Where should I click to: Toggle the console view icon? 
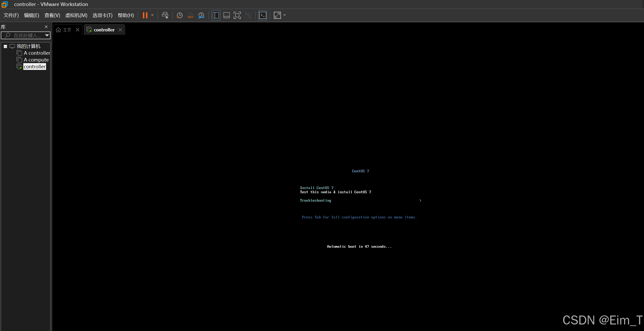[263, 15]
